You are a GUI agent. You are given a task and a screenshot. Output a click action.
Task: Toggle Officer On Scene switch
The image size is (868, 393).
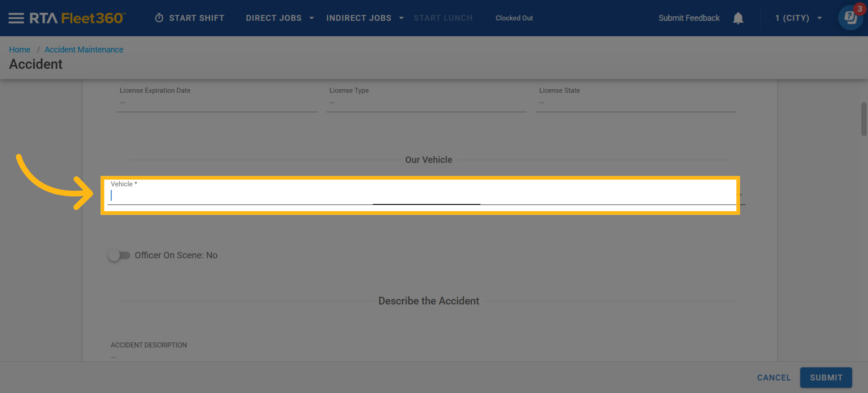coord(119,255)
